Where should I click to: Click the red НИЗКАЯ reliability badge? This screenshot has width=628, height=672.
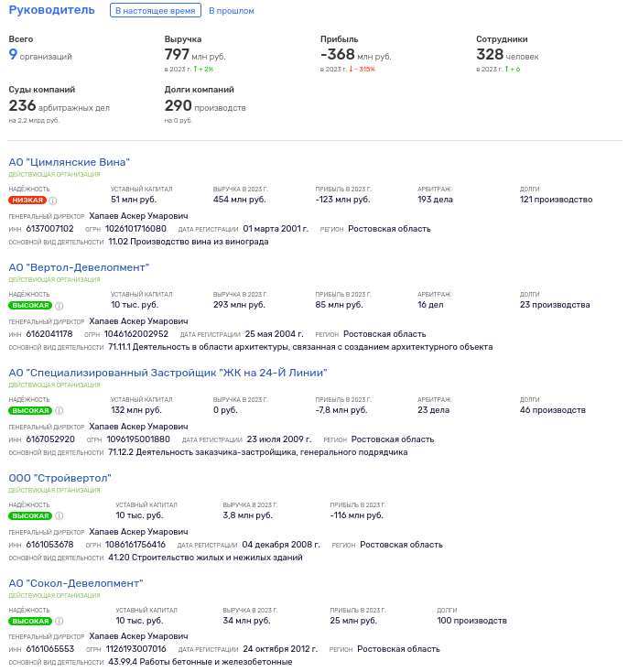point(27,200)
